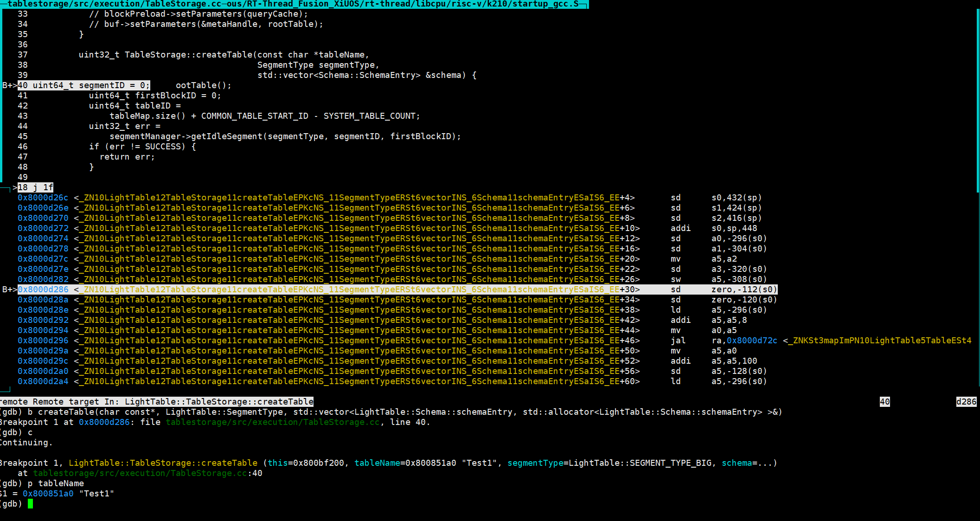This screenshot has width=980, height=521.
Task: Click line 46 'if (err != SUCCESS) {'
Action: [x=142, y=147]
